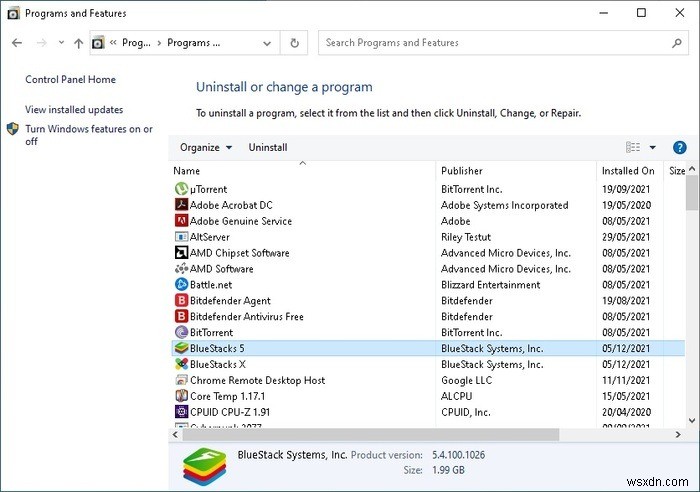Screen dimensions: 700x492
Task: Open Control Panel Home link
Action: [x=70, y=79]
